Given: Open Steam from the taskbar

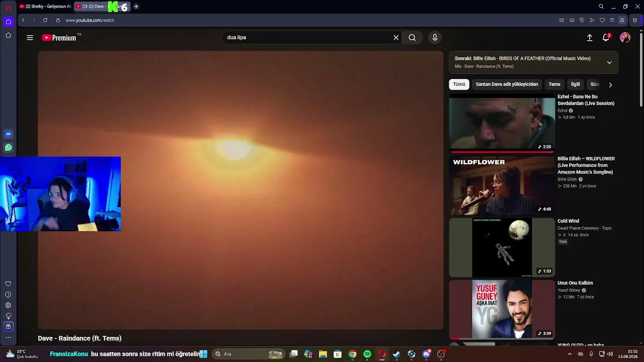Looking at the screenshot, I should [396, 354].
